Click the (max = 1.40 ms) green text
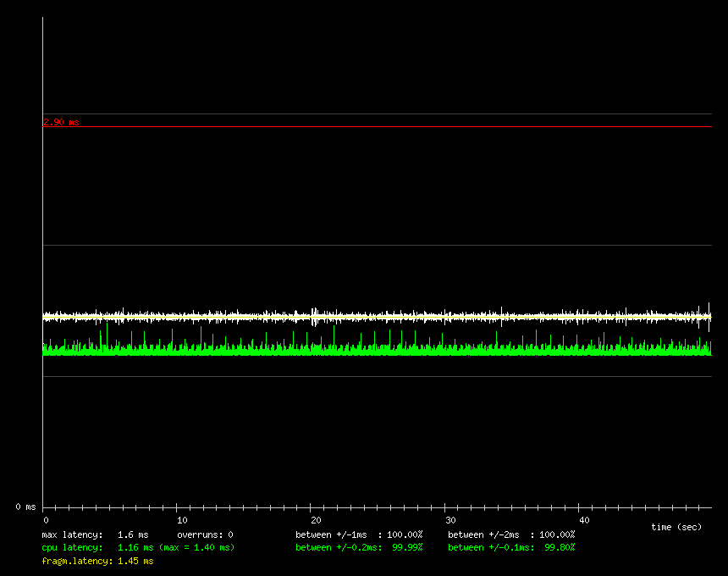Viewport: 728px width, 576px height. [x=196, y=548]
